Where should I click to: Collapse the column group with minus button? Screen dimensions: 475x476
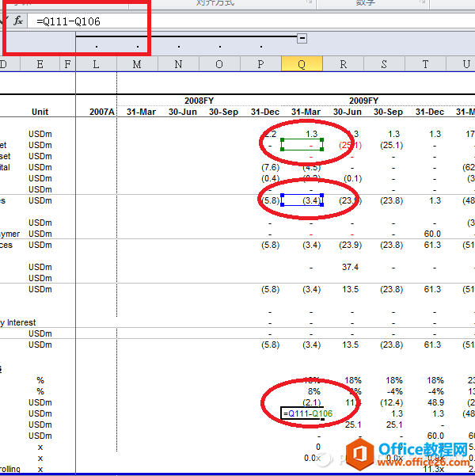click(x=302, y=38)
